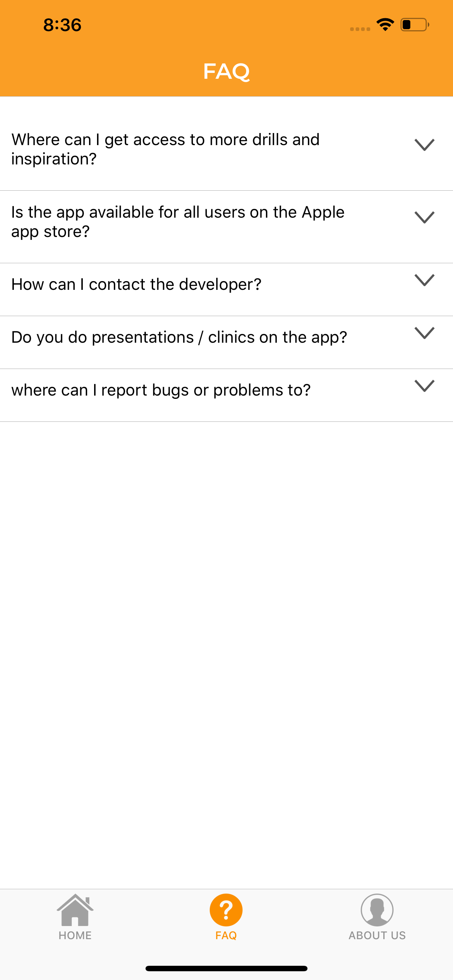This screenshot has height=980, width=453.
Task: Tap "where can I report bugs" text
Action: click(160, 390)
